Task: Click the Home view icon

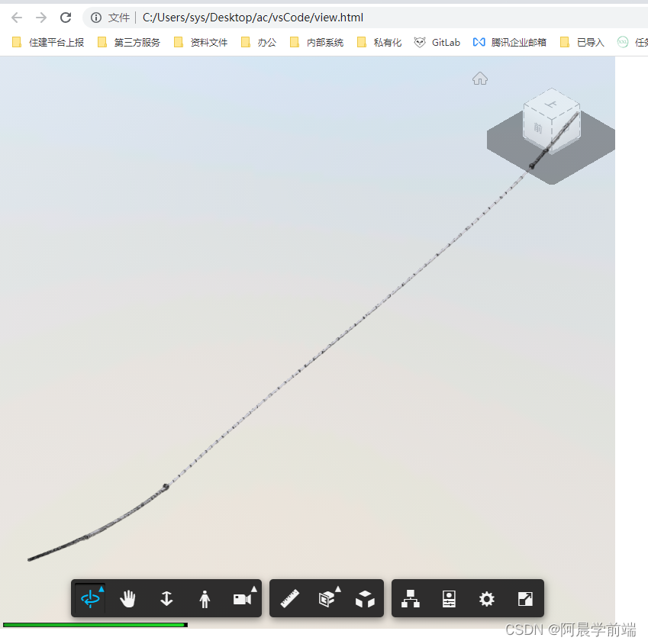Action: tap(480, 79)
